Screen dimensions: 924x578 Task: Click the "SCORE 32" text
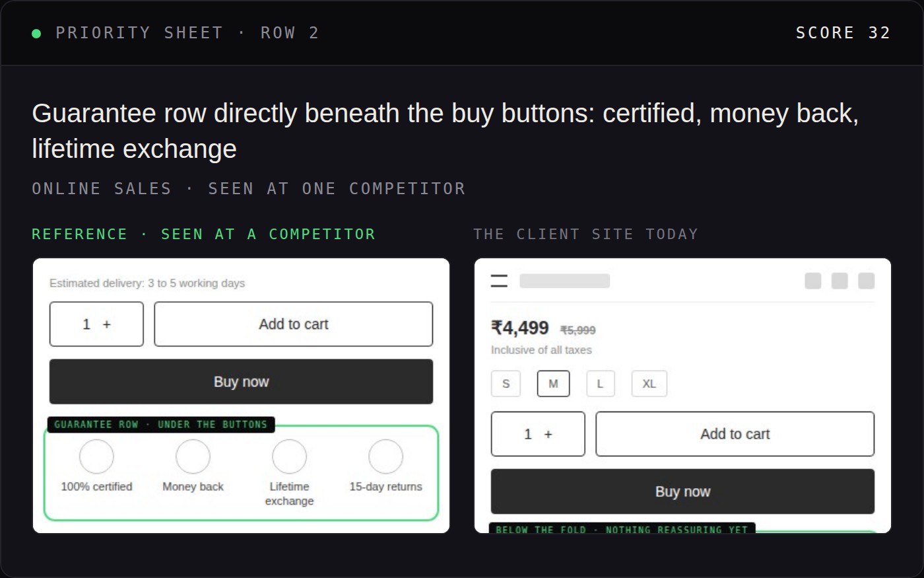(843, 33)
